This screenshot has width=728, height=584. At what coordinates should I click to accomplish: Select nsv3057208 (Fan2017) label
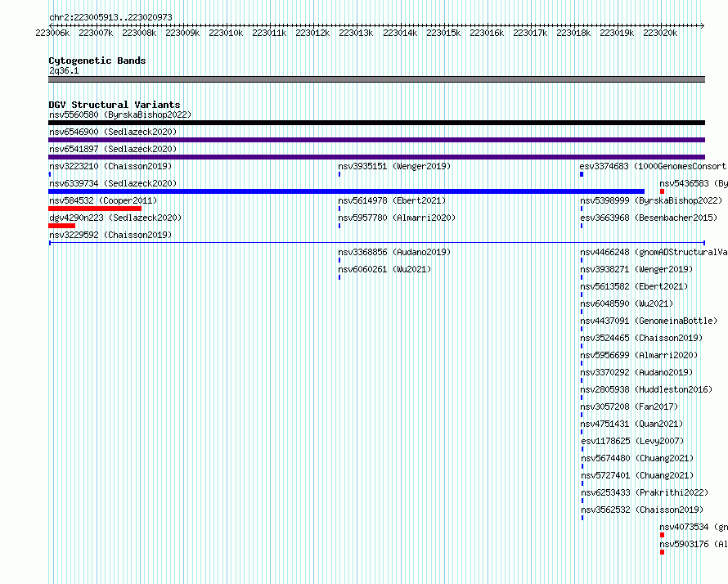point(629,407)
